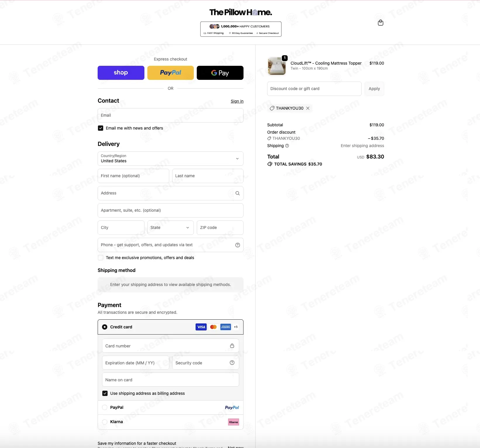Screen dimensions: 480x448
Task: Enable Text me exclusive promotions checkbox
Action: (101, 258)
